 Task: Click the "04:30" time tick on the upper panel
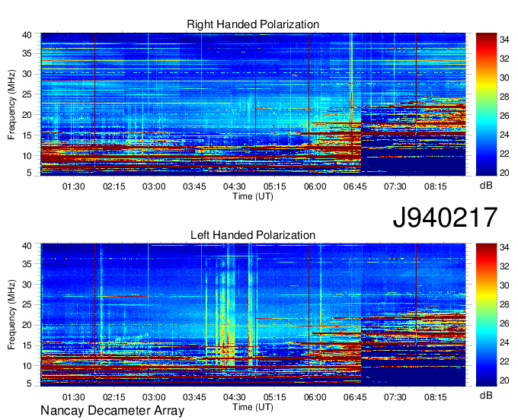tap(235, 186)
